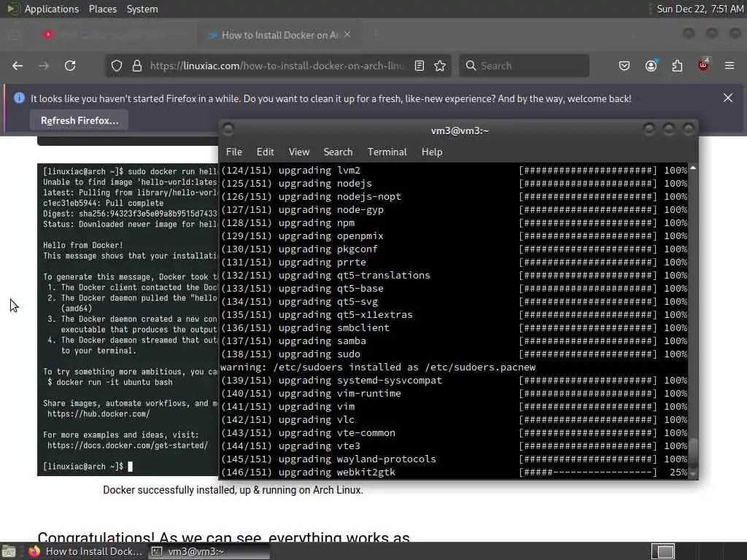The width and height of the screenshot is (747, 560).
Task: Switch to Firefox via taskbar button
Action: [85, 551]
